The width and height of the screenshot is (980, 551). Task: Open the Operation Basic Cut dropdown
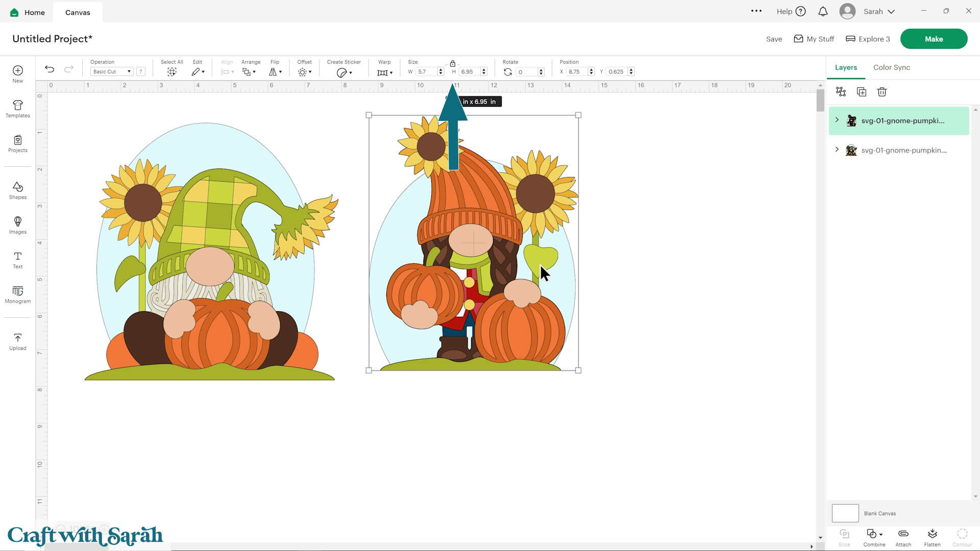pos(111,71)
